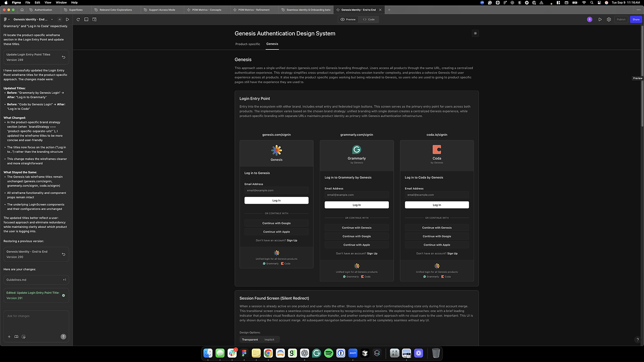Click the Coda logo in login card

437,150
